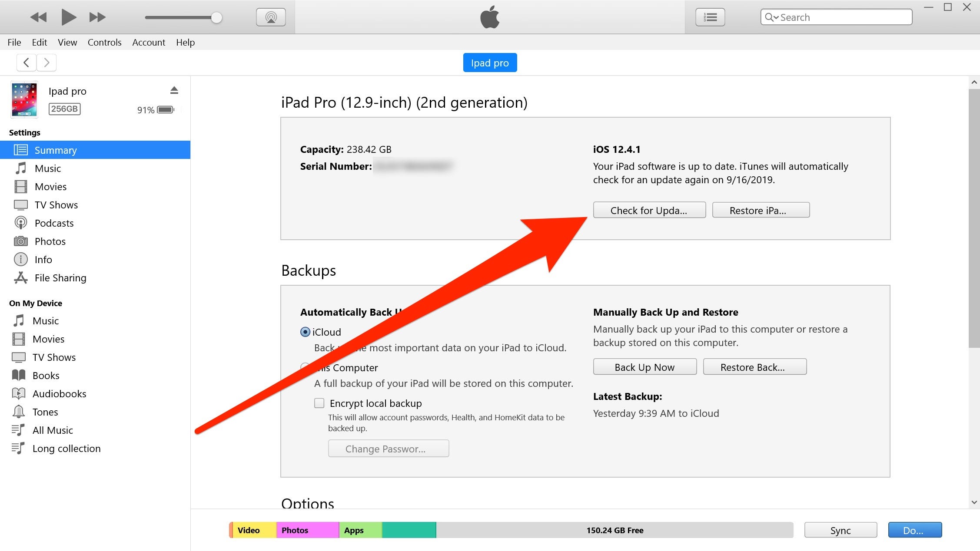Open the Account menu
This screenshot has width=980, height=551.
(x=149, y=42)
